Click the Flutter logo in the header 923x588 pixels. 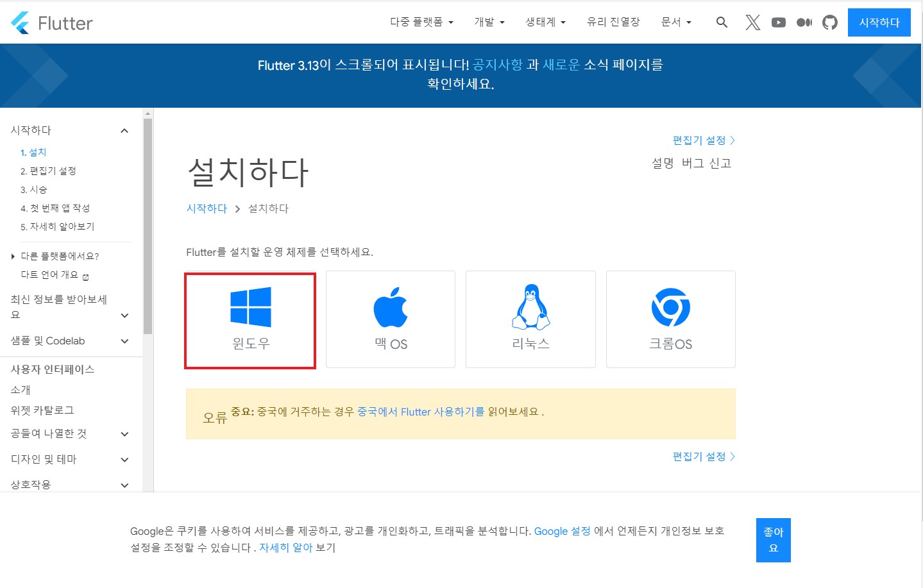[x=52, y=23]
